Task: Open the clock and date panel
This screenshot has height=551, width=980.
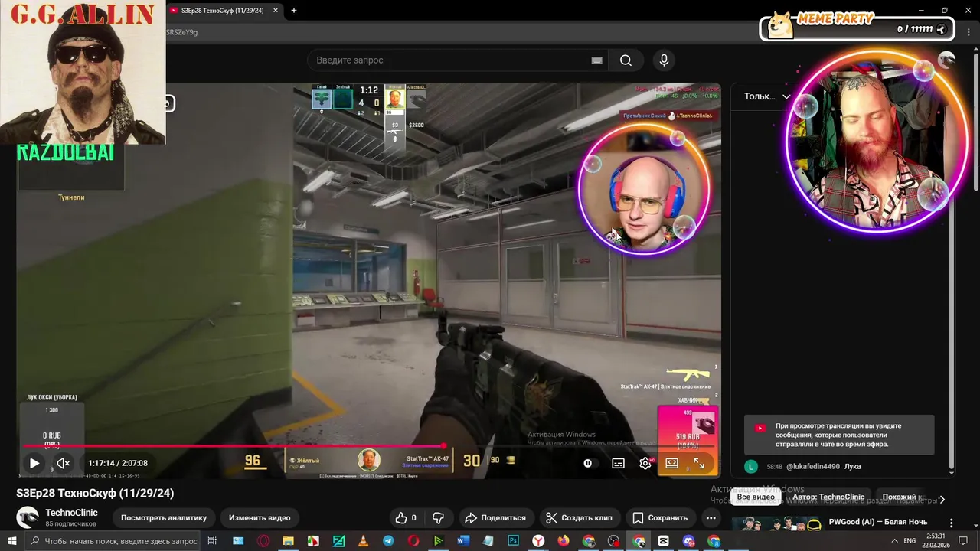Action: click(936, 541)
